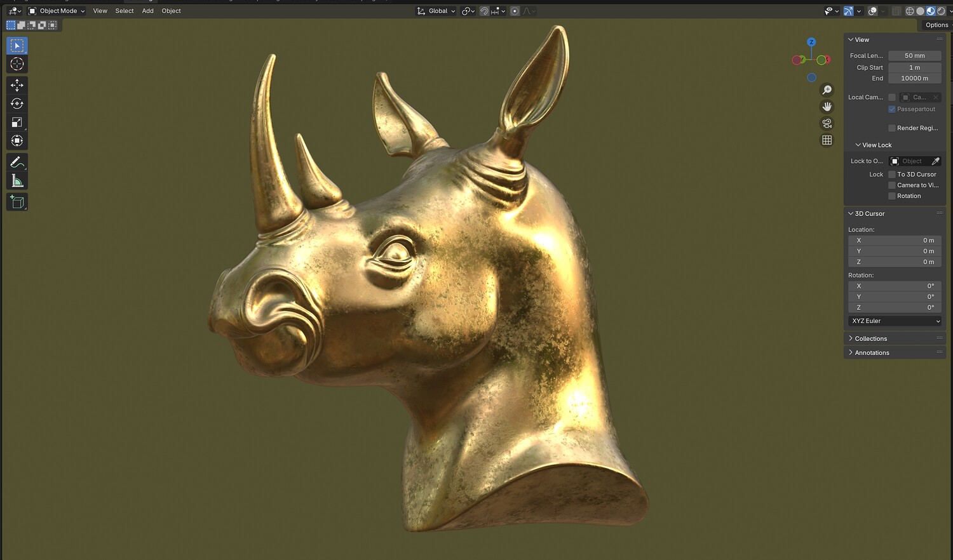Toggle viewport gizmos display
Screen dimensions: 953x560
[x=848, y=11]
